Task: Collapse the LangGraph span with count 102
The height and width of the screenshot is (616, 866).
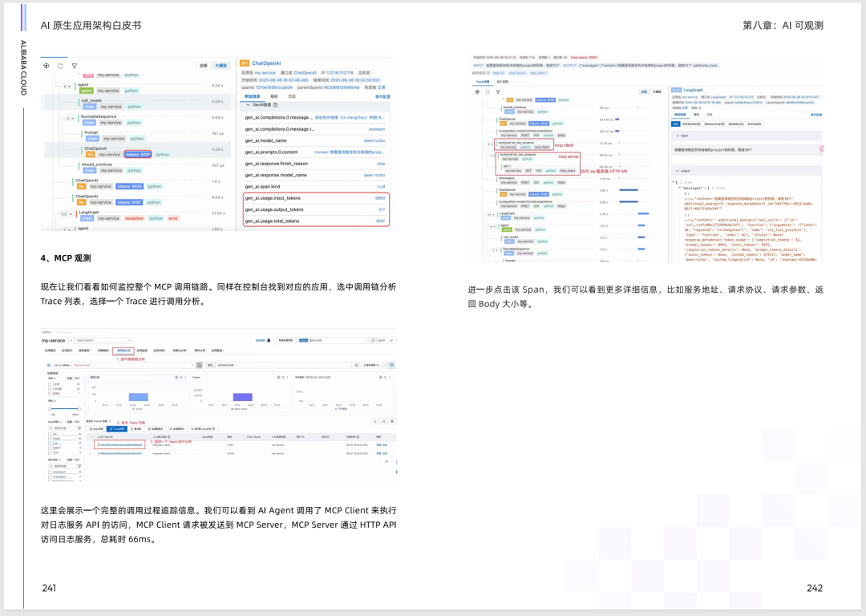Action: point(67,214)
